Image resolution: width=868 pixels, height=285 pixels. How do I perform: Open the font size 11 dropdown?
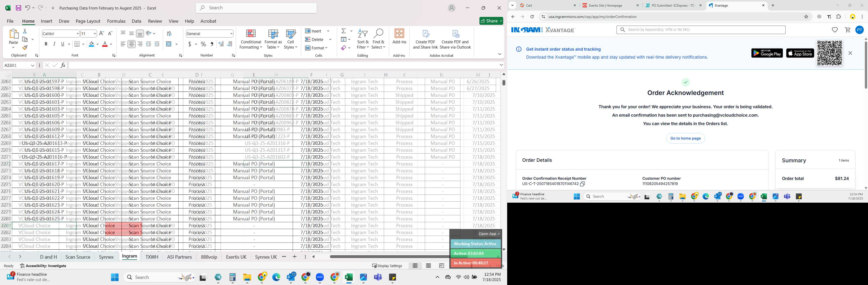tap(95, 34)
